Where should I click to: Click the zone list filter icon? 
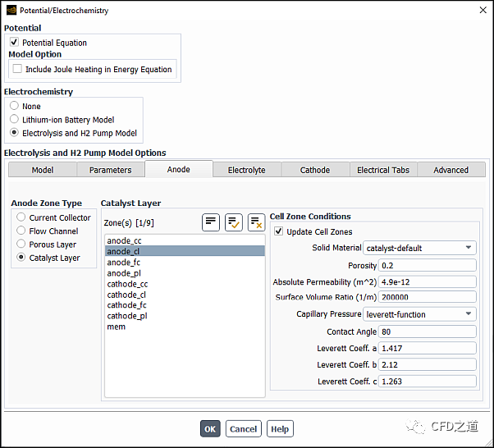211,222
